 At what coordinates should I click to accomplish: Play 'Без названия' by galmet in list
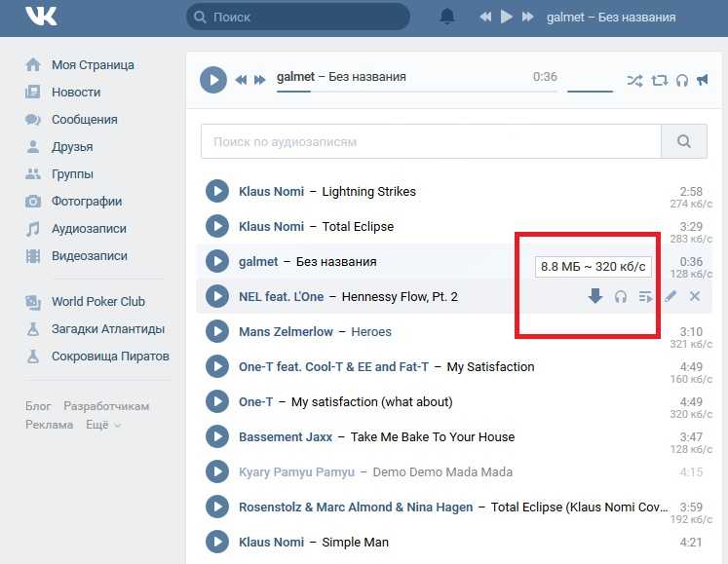click(217, 261)
